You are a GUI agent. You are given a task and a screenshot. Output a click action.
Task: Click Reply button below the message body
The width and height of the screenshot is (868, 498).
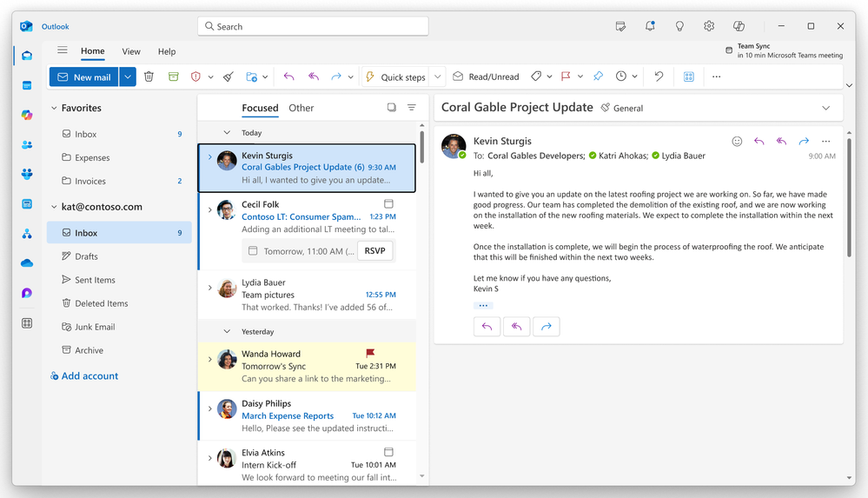coord(487,326)
